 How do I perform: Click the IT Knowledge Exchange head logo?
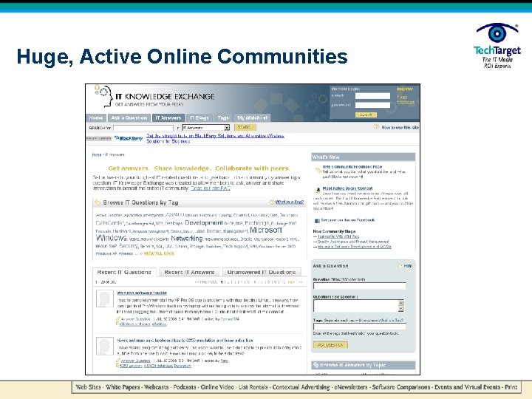pyautogui.click(x=104, y=95)
